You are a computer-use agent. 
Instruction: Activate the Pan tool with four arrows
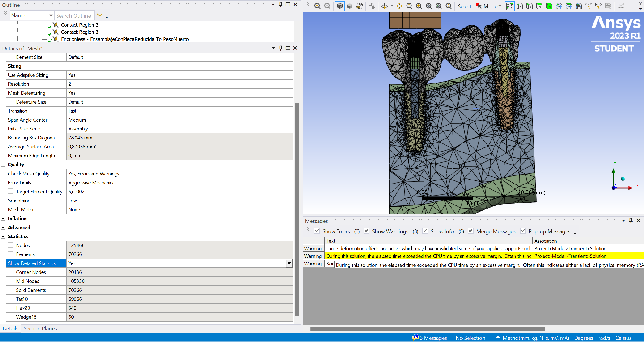click(x=399, y=6)
